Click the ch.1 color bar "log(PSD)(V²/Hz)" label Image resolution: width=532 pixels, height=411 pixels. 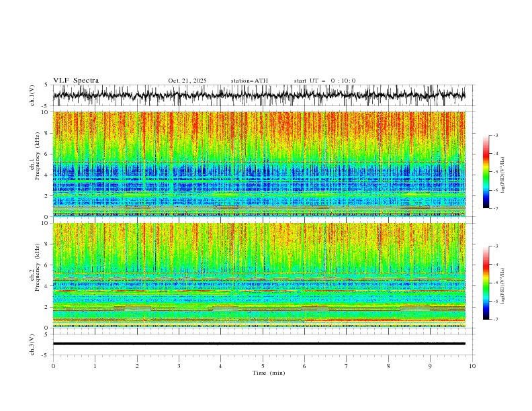click(x=503, y=175)
